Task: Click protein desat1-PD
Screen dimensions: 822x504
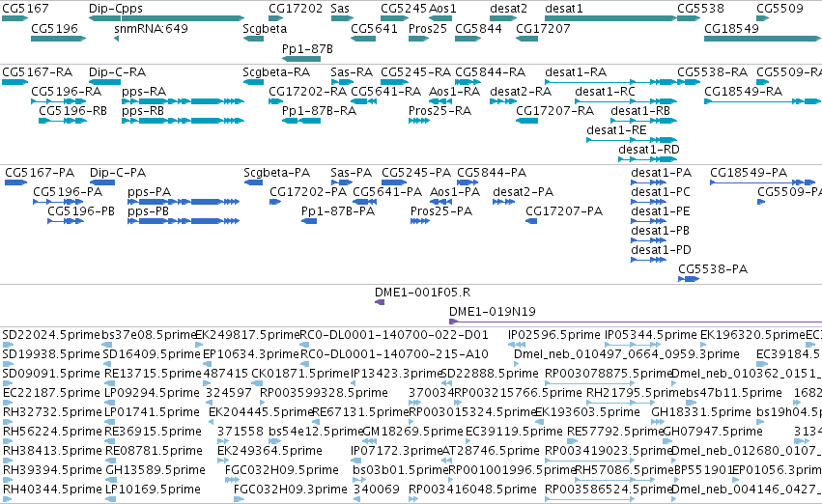Action: coord(661,250)
